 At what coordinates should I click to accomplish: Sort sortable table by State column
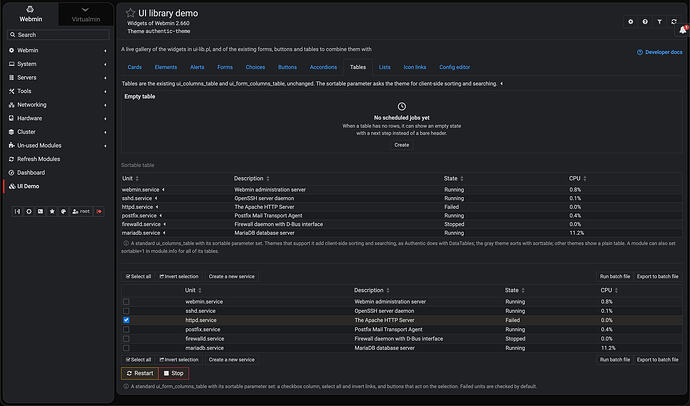click(454, 178)
